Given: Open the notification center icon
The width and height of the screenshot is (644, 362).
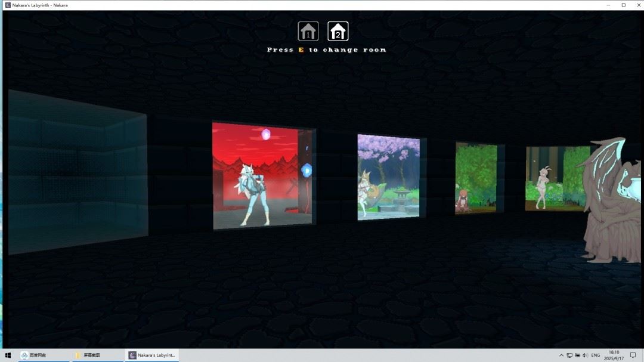Looking at the screenshot, I should 633,355.
